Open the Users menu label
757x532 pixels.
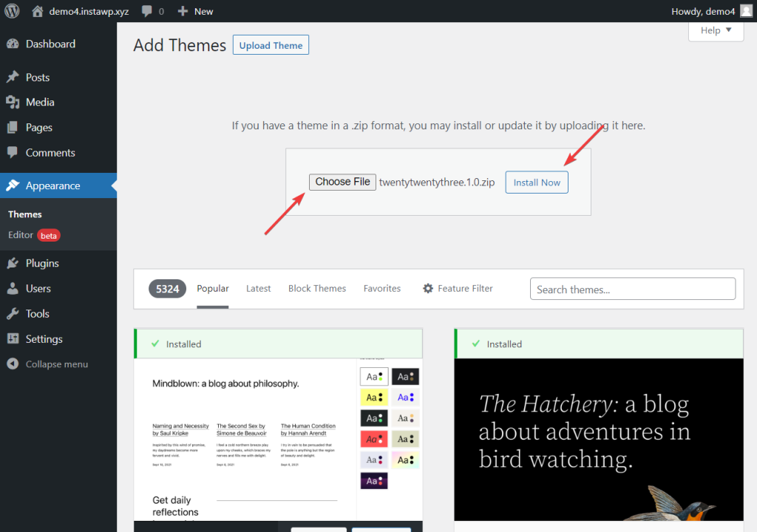click(38, 289)
